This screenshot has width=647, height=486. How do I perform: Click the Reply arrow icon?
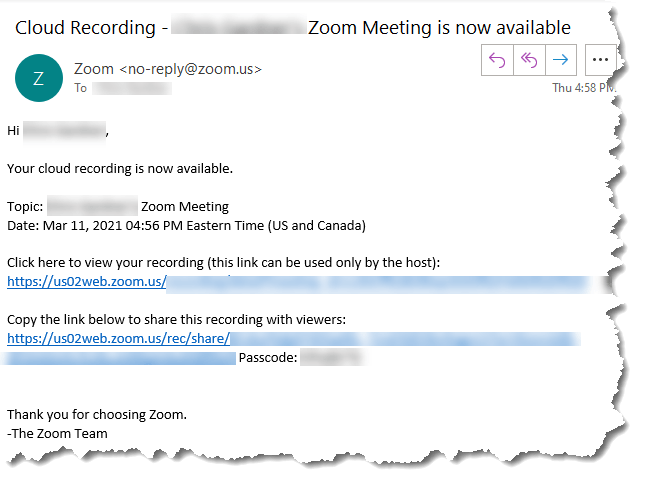click(x=497, y=60)
